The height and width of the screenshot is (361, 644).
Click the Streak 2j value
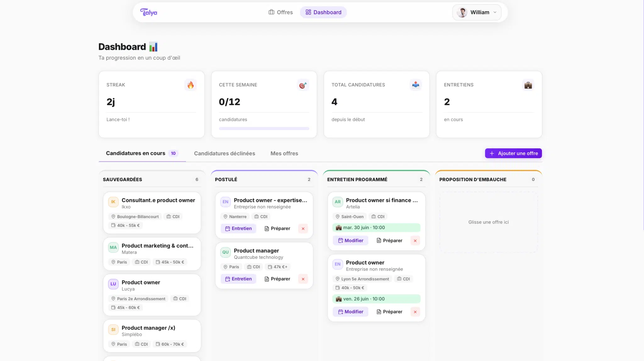[x=111, y=102]
